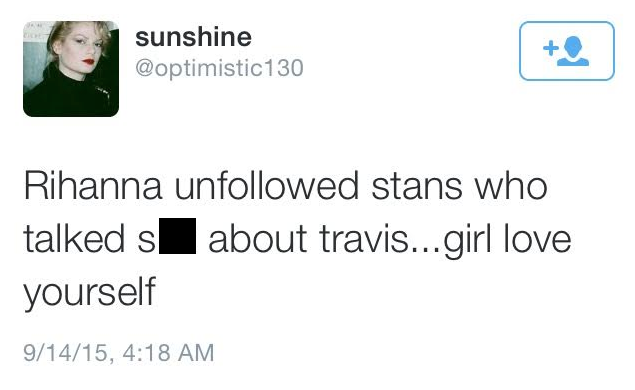Screen dimensions: 635x390
Task: Click the word about in tweet
Action: 257,238
